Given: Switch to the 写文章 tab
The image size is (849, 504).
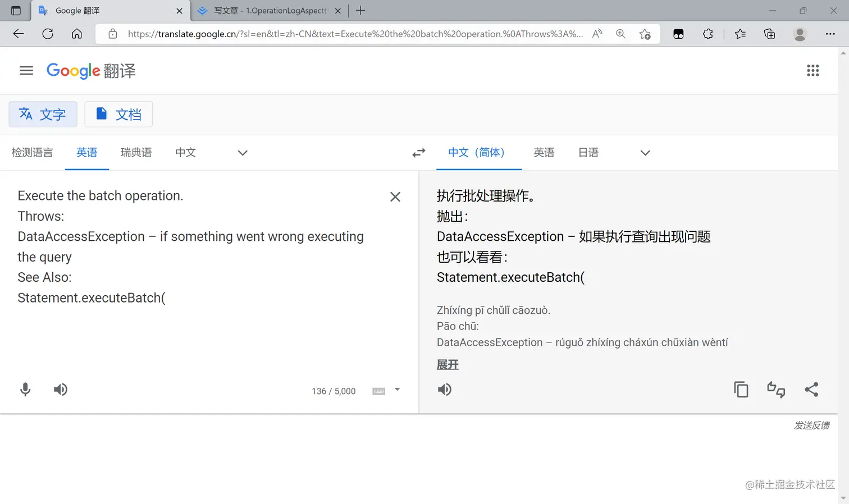Looking at the screenshot, I should tap(270, 11).
